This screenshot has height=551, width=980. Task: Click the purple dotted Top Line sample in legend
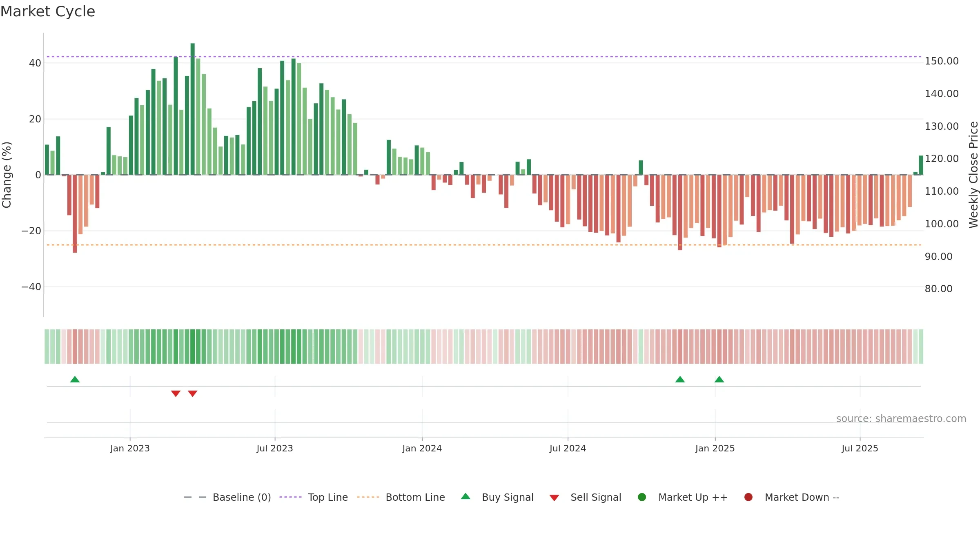(x=290, y=497)
